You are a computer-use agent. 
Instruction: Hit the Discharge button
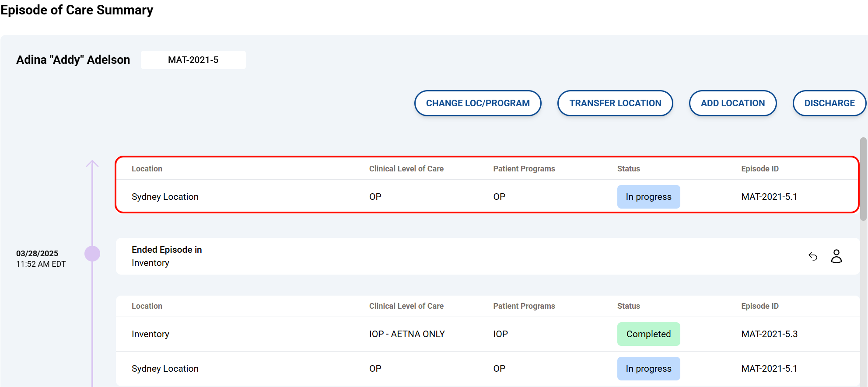(829, 103)
